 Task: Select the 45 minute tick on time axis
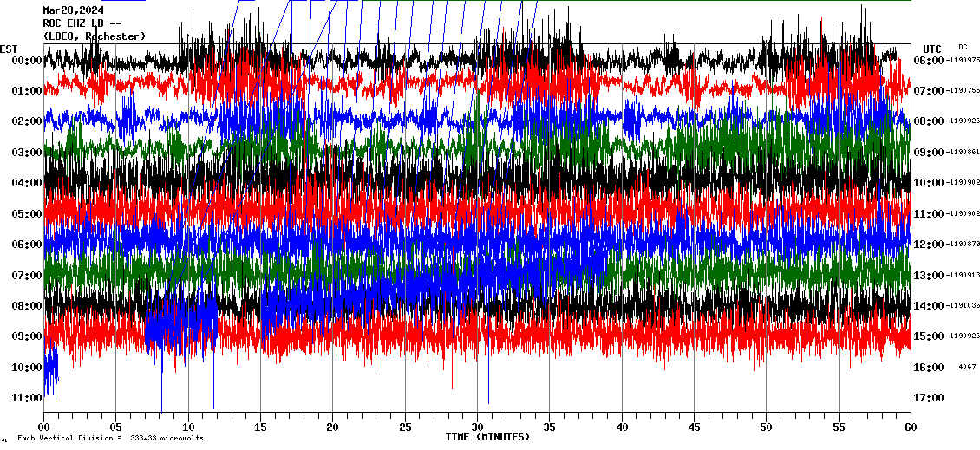[694, 427]
